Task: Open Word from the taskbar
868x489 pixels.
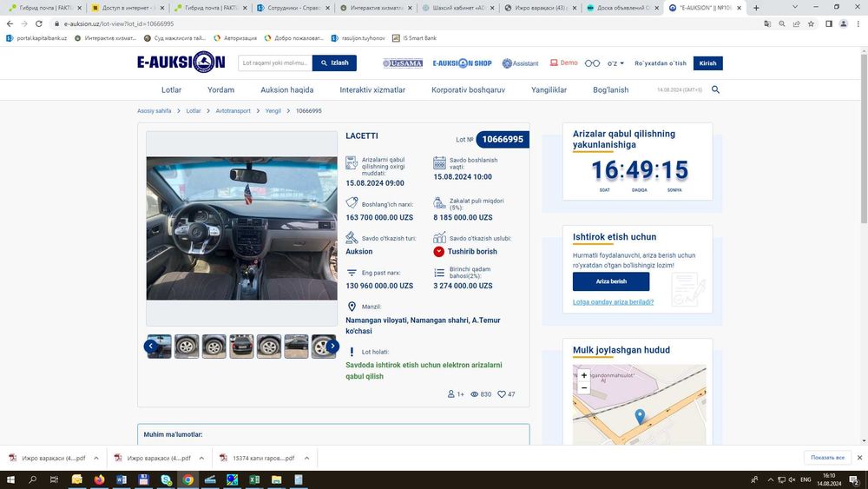Action: 122,479
